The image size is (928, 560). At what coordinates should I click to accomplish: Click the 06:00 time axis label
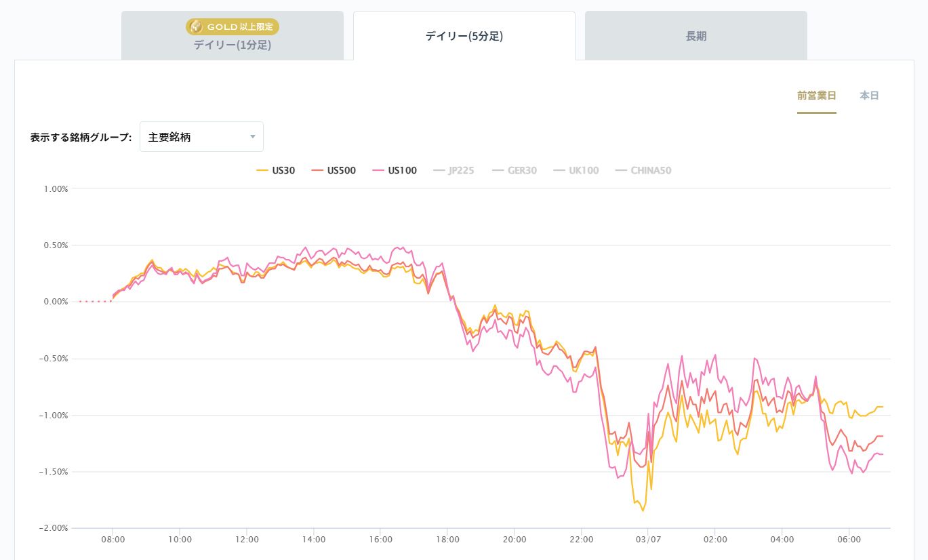[849, 540]
